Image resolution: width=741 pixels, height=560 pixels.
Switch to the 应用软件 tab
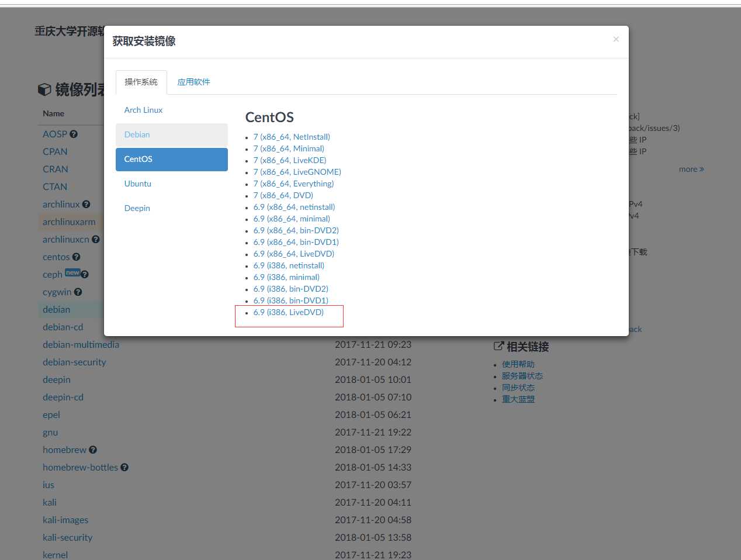[193, 82]
